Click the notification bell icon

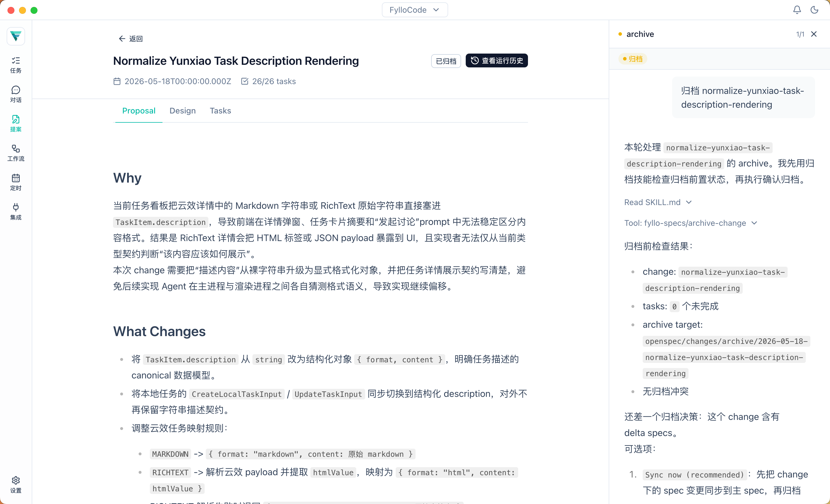(x=797, y=10)
